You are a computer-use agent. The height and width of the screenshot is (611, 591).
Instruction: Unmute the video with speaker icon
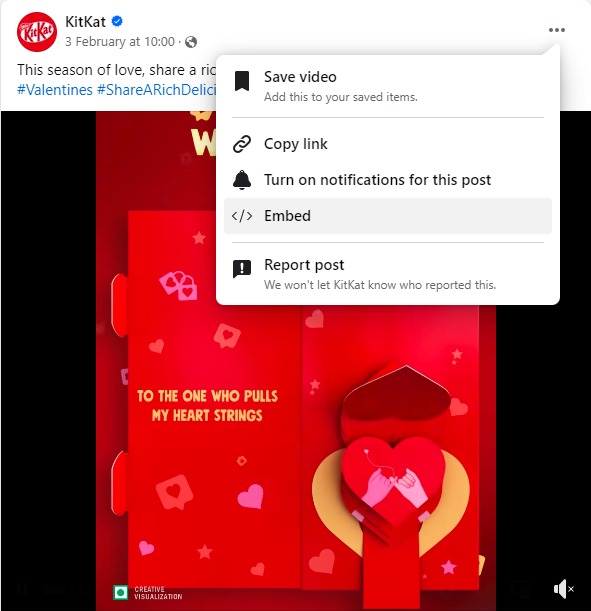pos(563,589)
